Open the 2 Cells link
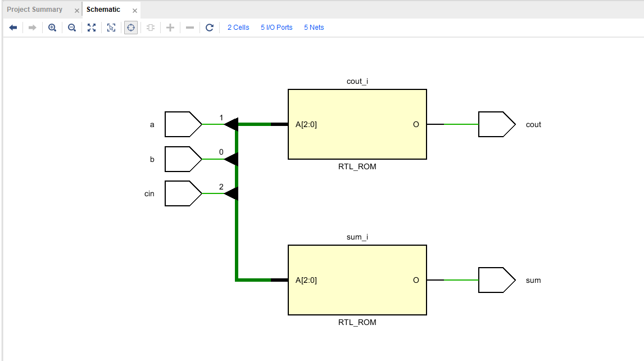Viewport: 644px width, 361px height. 238,28
